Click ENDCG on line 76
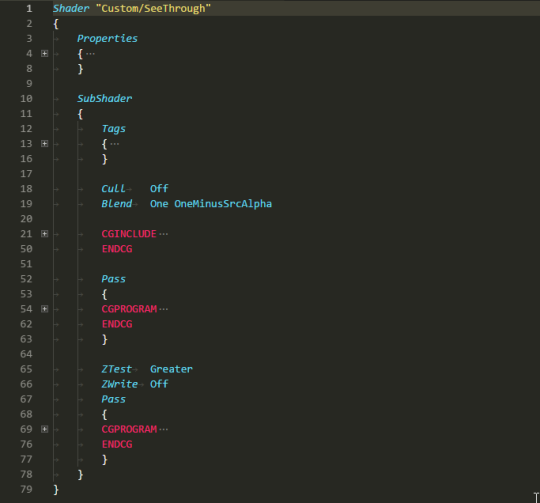 pyautogui.click(x=117, y=444)
